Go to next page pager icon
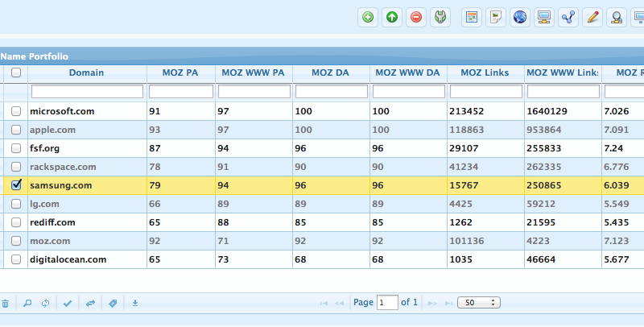Viewport: 644px width, 327px height. (x=432, y=303)
